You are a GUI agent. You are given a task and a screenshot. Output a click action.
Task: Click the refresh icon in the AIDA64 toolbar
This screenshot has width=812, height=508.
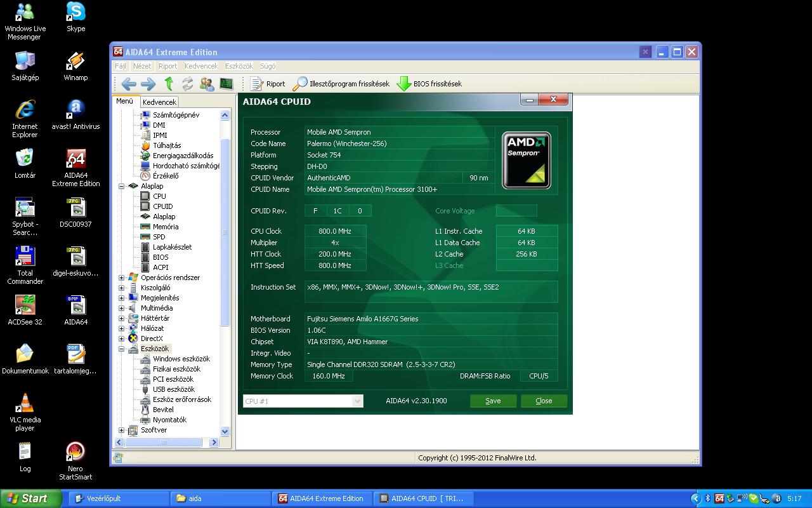pyautogui.click(x=187, y=84)
